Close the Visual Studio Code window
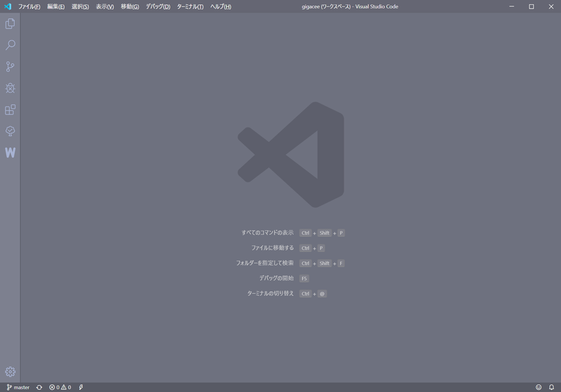Image resolution: width=561 pixels, height=392 pixels. [551, 6]
